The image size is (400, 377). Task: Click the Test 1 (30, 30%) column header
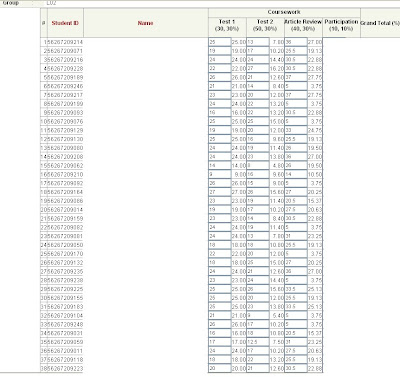pyautogui.click(x=227, y=25)
